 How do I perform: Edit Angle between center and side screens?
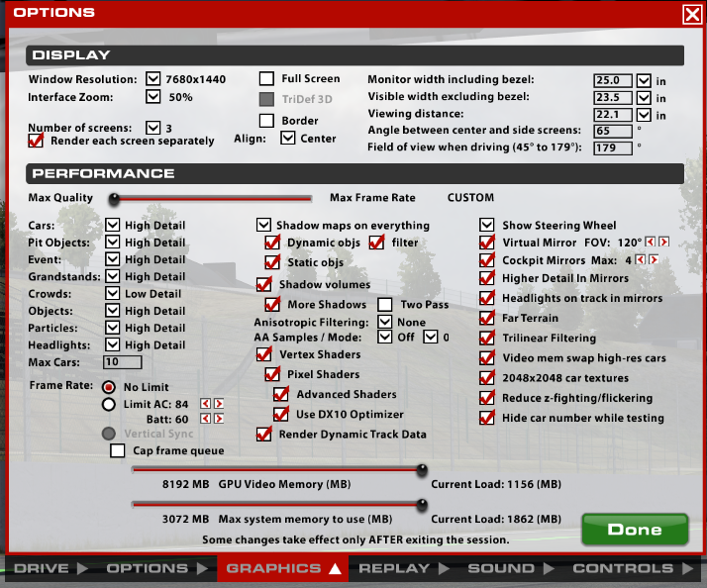(x=613, y=132)
